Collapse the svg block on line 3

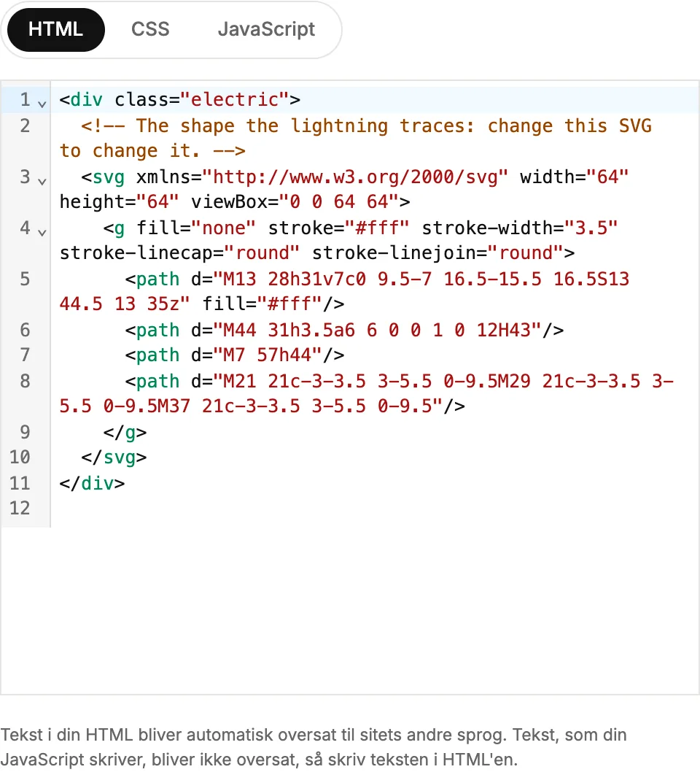pos(42,181)
